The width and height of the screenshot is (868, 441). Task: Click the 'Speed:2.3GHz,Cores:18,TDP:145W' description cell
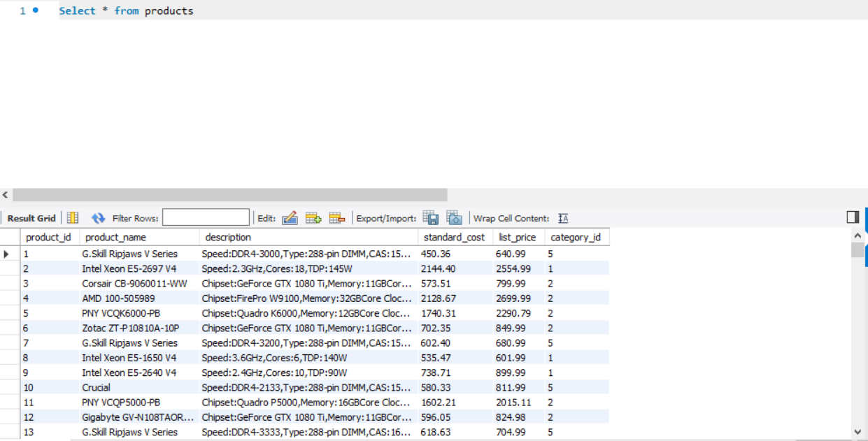tap(308, 269)
